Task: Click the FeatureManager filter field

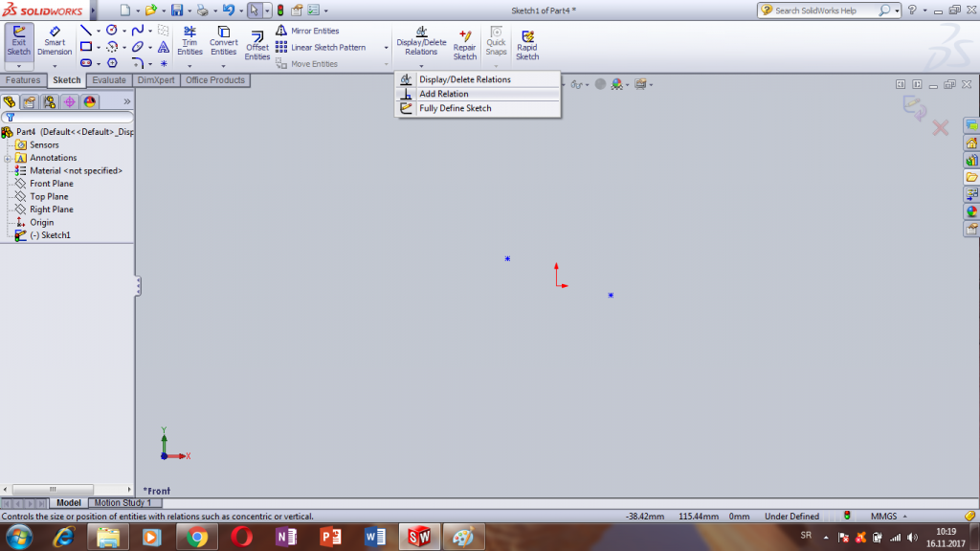Action: pos(67,118)
